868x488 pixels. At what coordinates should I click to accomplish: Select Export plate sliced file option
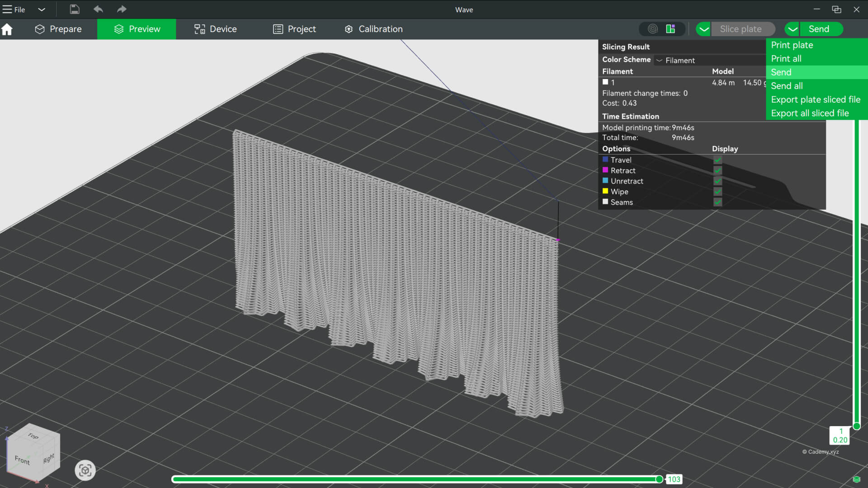pos(815,99)
